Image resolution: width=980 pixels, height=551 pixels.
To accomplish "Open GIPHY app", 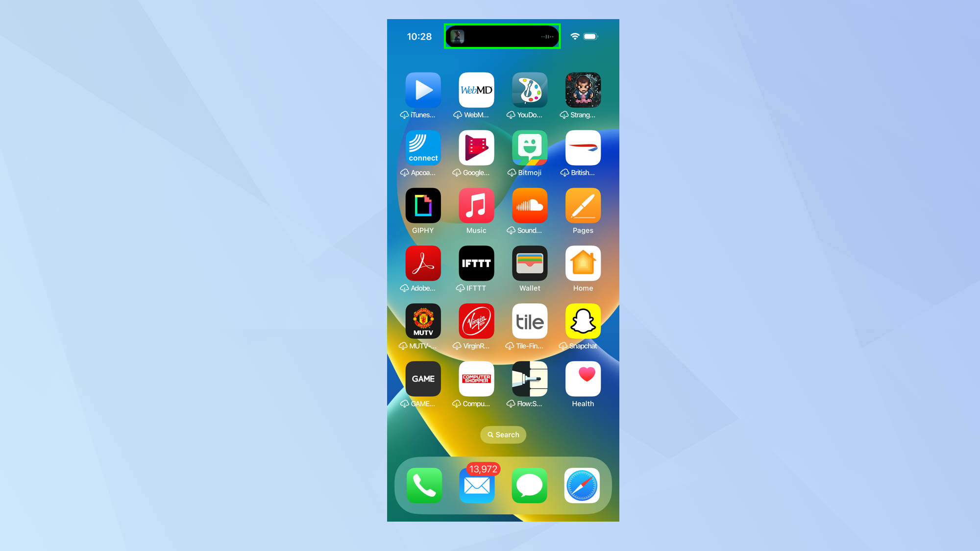I will click(x=422, y=205).
